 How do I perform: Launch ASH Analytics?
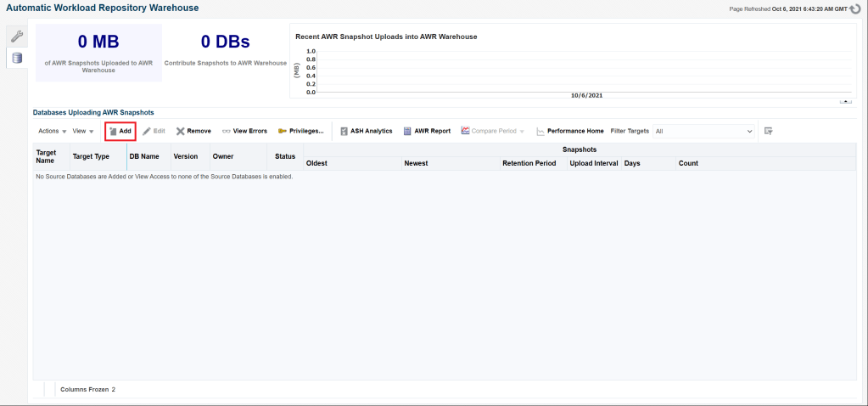tap(366, 132)
